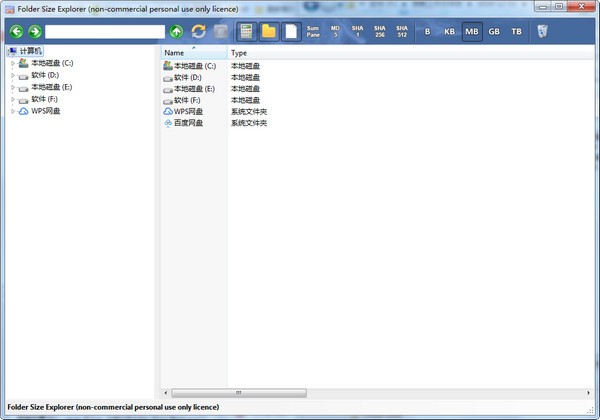Click the title bar application icon

pyautogui.click(x=10, y=9)
